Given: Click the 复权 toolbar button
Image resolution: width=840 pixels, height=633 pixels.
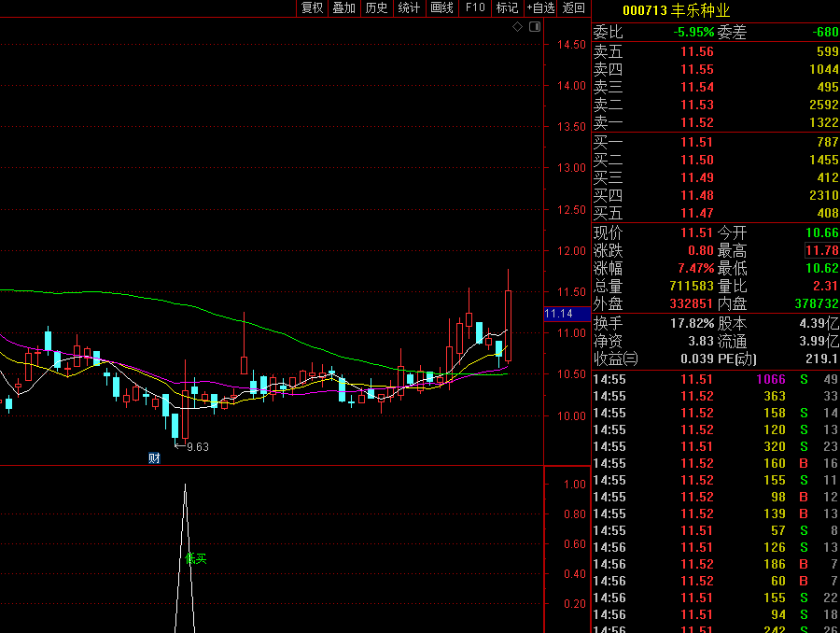Looking at the screenshot, I should (312, 8).
